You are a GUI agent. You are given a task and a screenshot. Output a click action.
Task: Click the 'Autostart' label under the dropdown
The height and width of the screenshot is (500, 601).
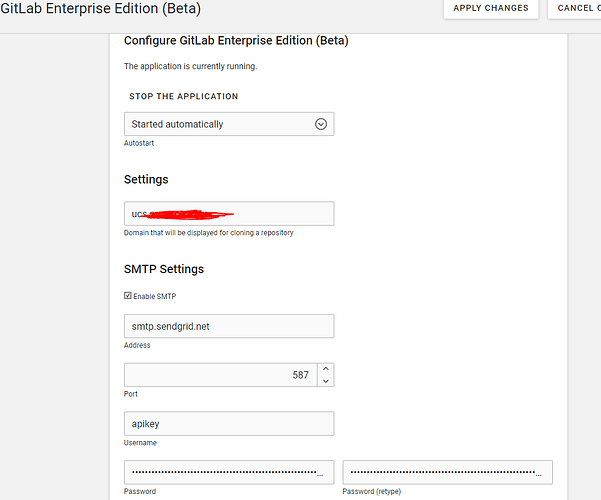(x=139, y=143)
